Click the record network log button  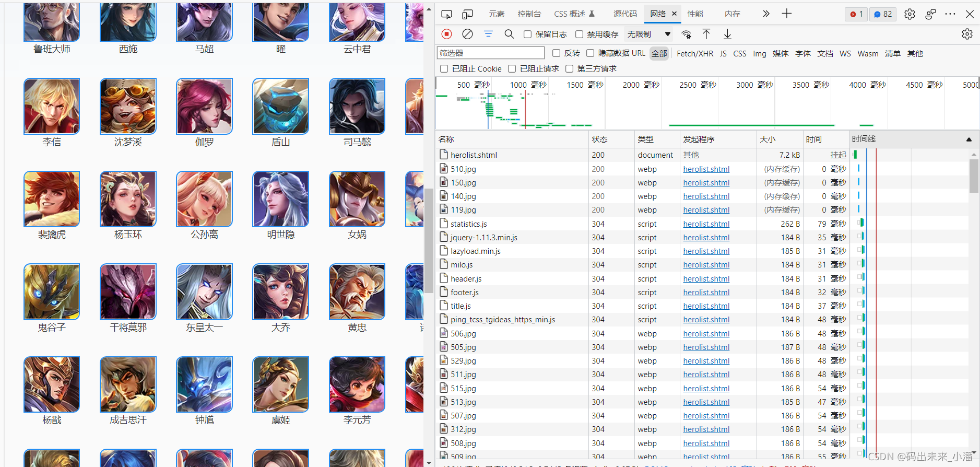coord(446,34)
